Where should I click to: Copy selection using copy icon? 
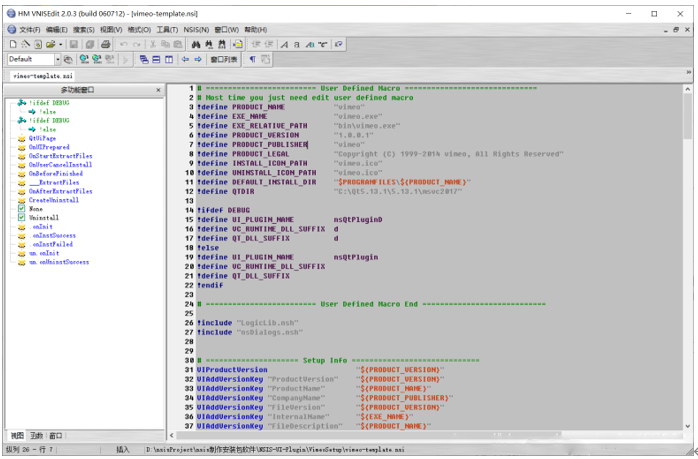[x=165, y=44]
